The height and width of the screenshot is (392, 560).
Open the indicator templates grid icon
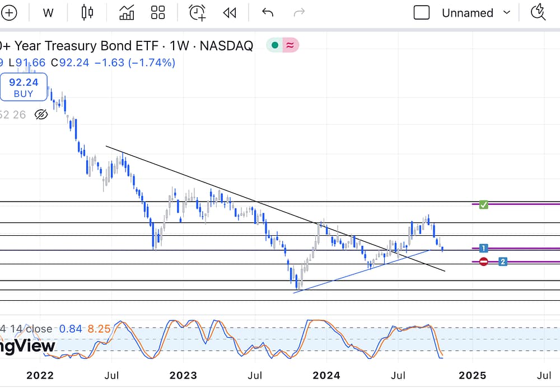tap(158, 13)
